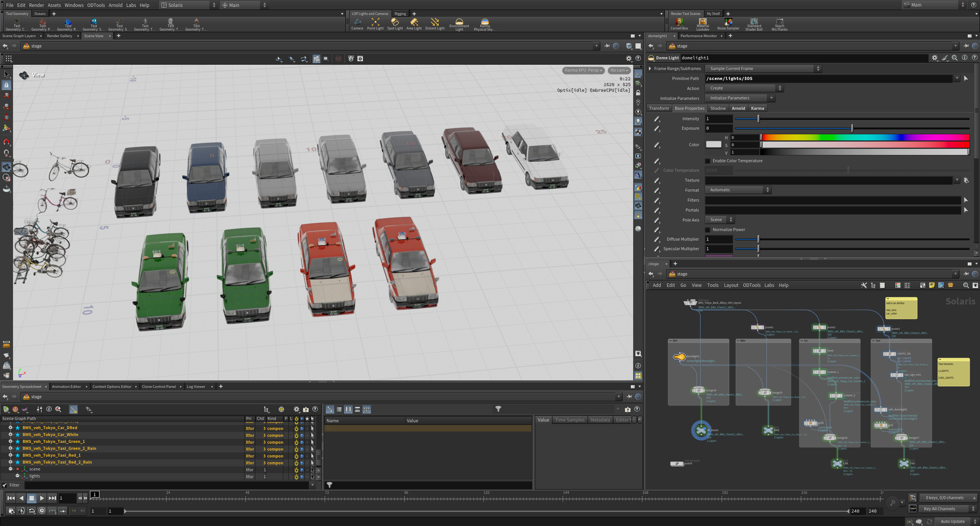Toggle the scene graph Filter checkmark

5,485
